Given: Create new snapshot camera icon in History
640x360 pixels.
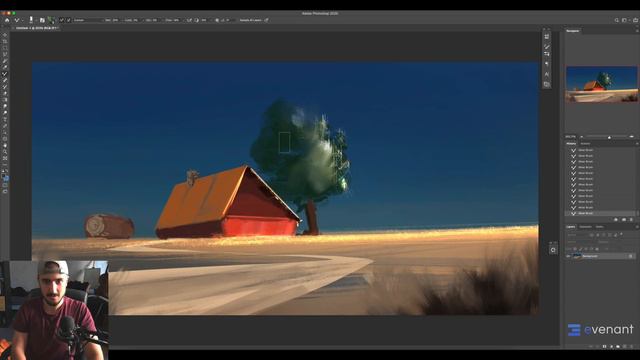Looking at the screenshot, I should coord(624,220).
